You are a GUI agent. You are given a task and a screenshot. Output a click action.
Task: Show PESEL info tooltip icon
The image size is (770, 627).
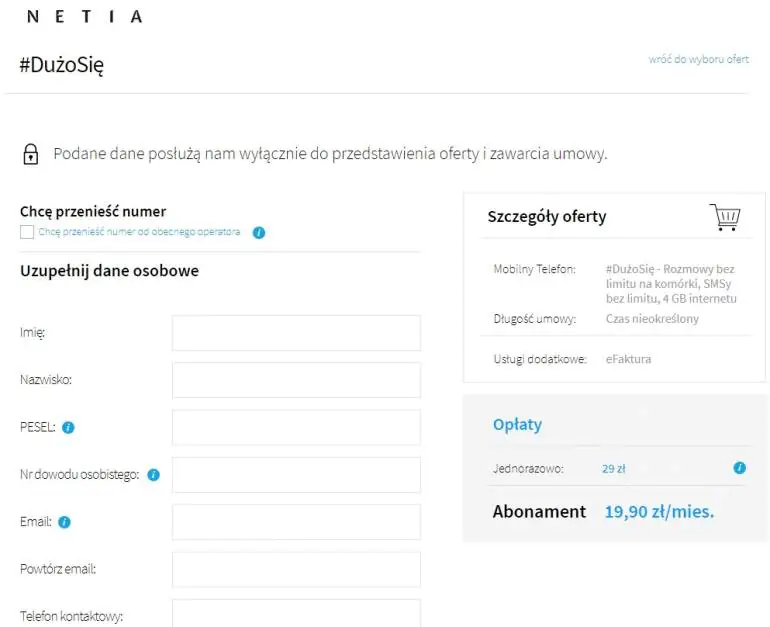coord(68,428)
